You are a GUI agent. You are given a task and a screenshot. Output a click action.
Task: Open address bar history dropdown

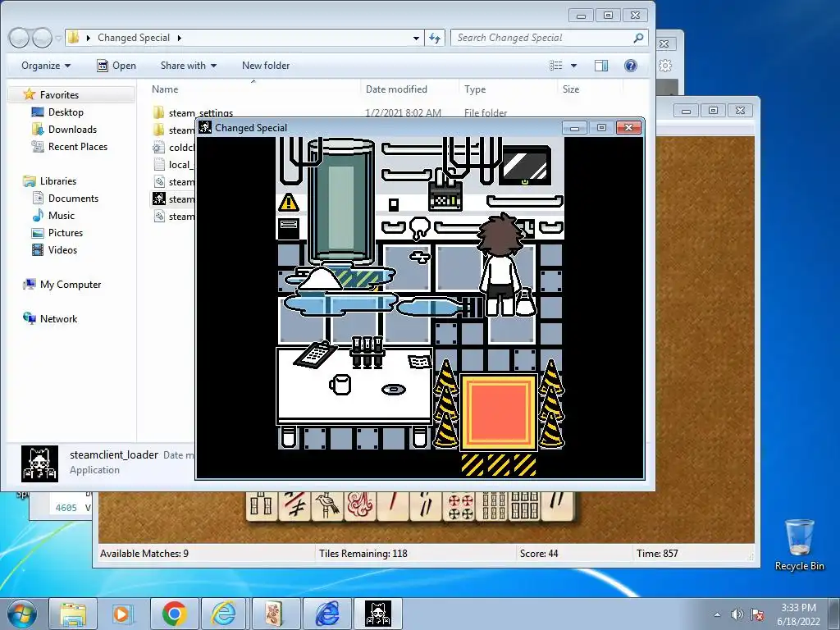[x=416, y=38]
